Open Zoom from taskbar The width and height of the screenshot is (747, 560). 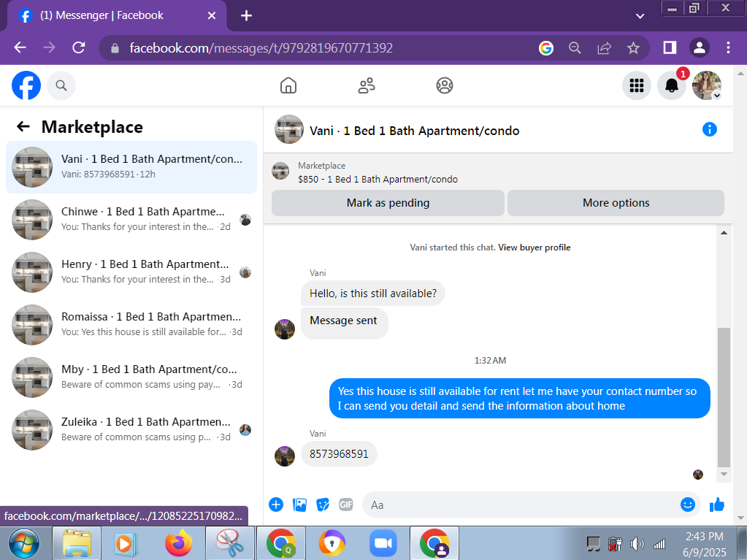(383, 543)
